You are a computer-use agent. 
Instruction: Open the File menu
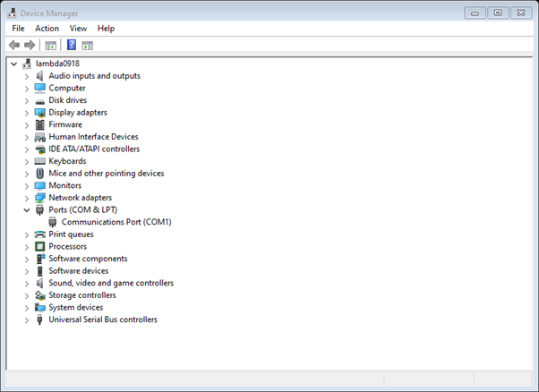[x=18, y=29]
